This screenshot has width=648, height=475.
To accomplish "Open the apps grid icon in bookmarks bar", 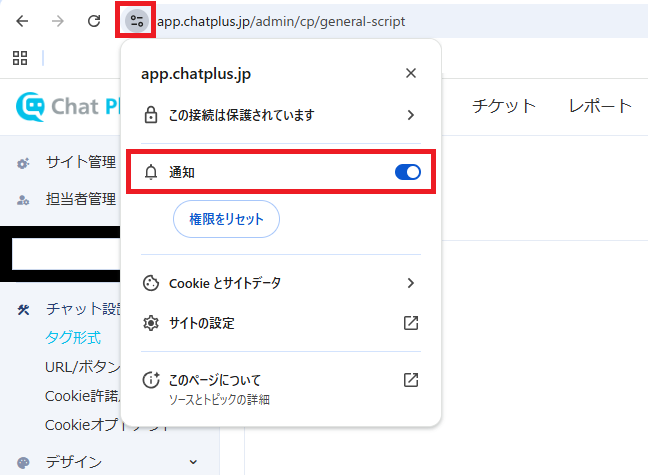I will coord(20,58).
